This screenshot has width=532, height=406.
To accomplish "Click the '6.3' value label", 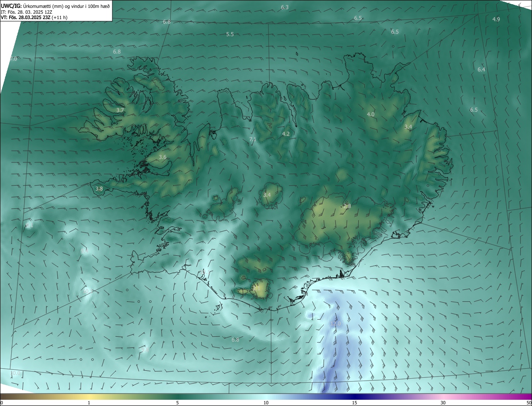I will (x=285, y=7).
